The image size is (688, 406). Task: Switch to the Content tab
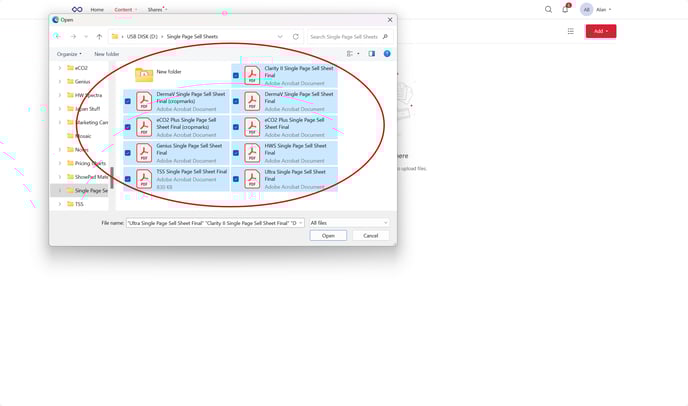(123, 9)
